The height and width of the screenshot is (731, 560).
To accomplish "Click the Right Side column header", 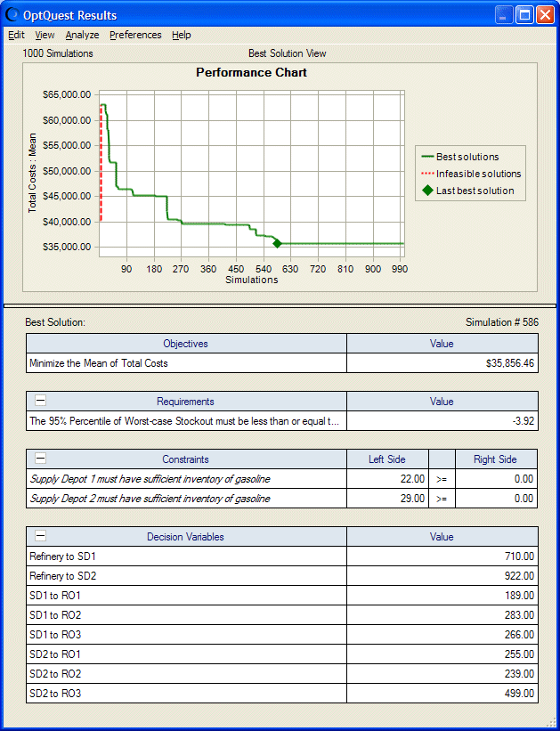I will [x=496, y=459].
